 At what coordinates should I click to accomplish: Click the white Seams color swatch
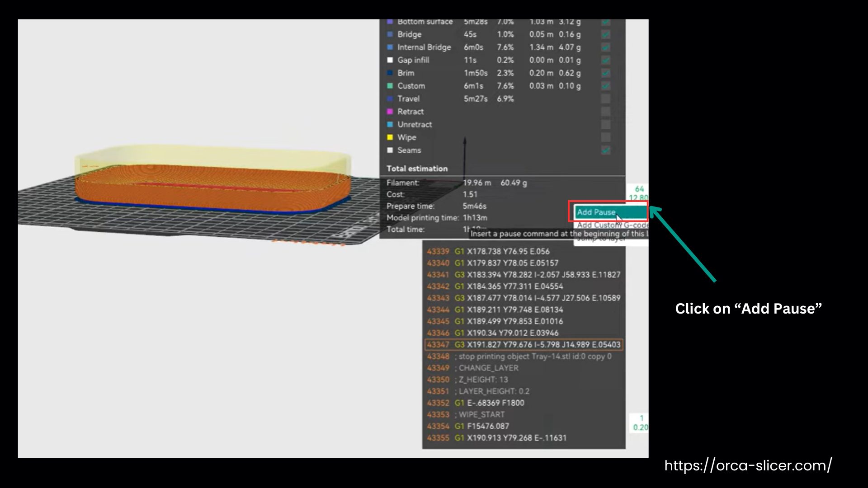[390, 150]
